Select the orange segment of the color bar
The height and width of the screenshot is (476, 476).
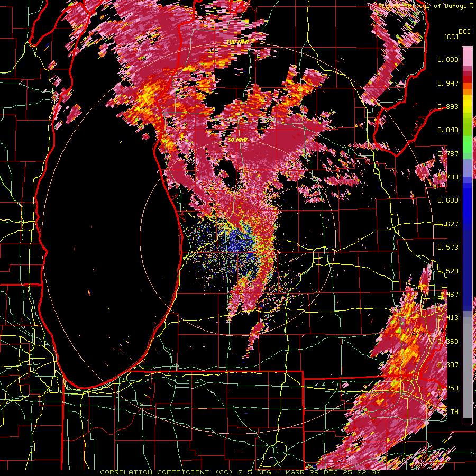pos(467,91)
